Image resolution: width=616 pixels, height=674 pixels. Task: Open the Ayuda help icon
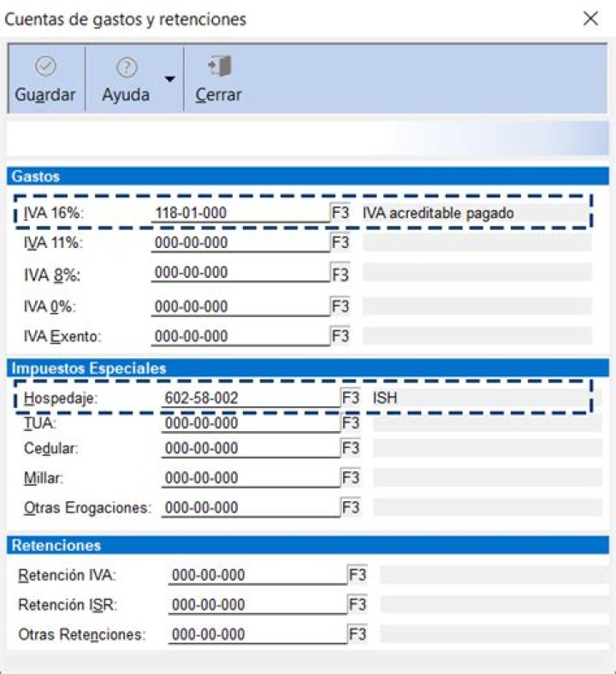tap(127, 68)
